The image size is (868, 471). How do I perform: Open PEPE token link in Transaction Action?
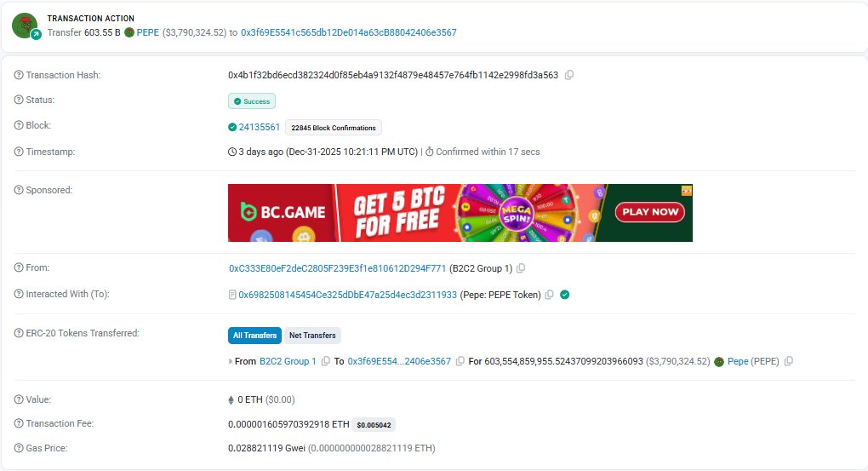pyautogui.click(x=148, y=32)
